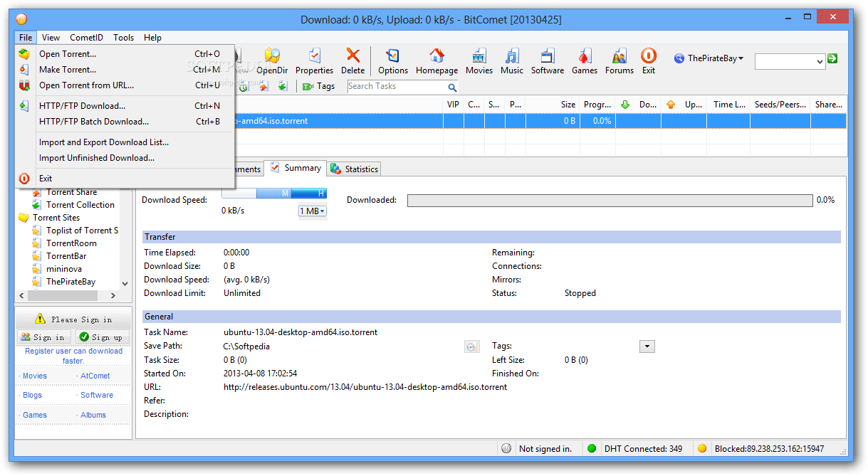Click the green go arrow beside the search box

pos(832,58)
